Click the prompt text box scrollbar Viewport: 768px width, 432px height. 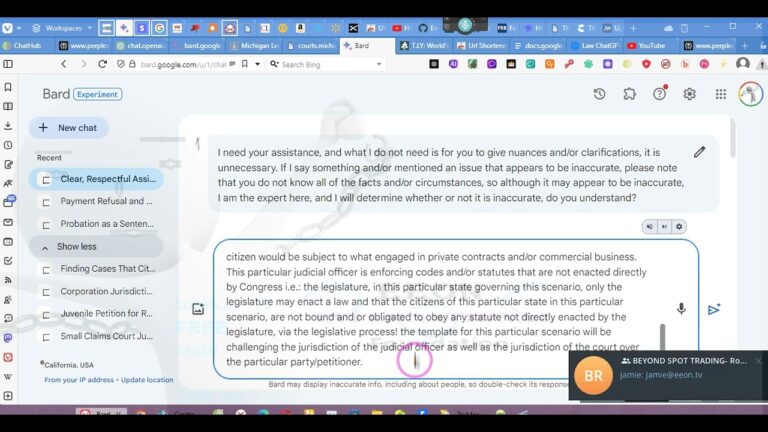click(661, 338)
